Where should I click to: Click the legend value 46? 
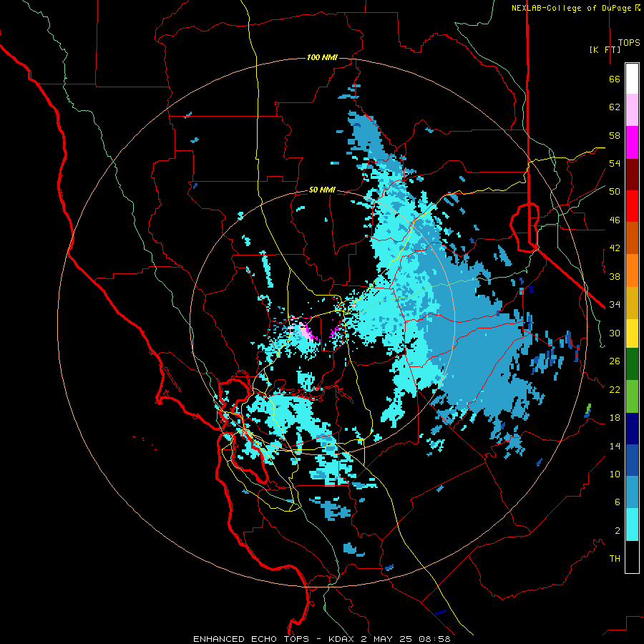coord(615,220)
